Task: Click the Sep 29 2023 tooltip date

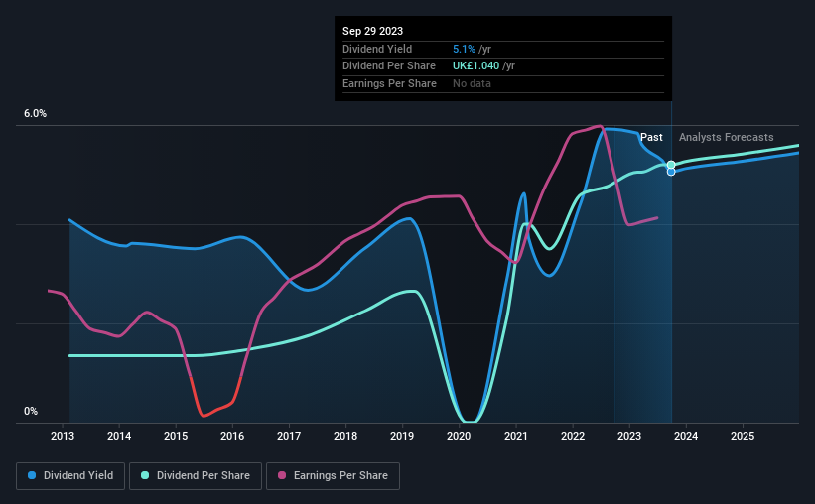Action: pos(372,31)
